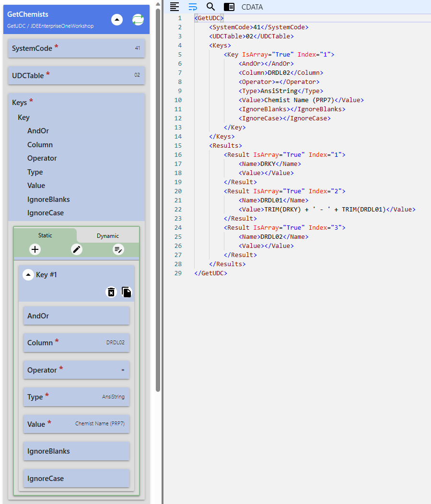Delete Key #1 with the trash icon
The image size is (431, 504).
click(x=111, y=292)
